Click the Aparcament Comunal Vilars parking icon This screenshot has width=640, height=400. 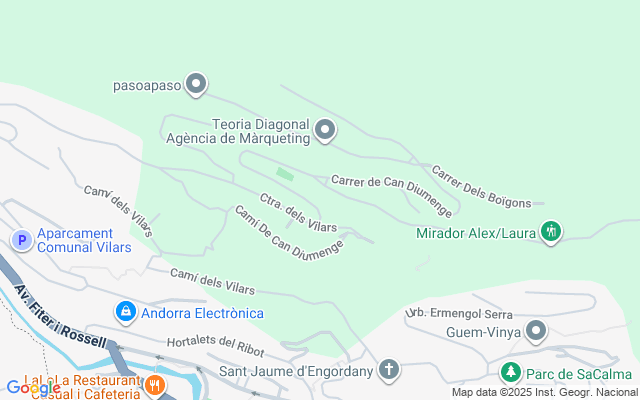pos(22,240)
